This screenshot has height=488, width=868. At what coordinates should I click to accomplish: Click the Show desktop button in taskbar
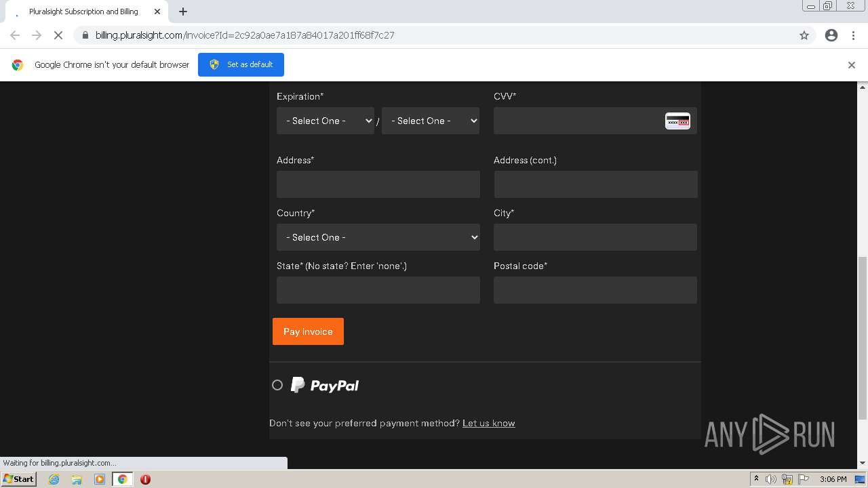(x=860, y=479)
